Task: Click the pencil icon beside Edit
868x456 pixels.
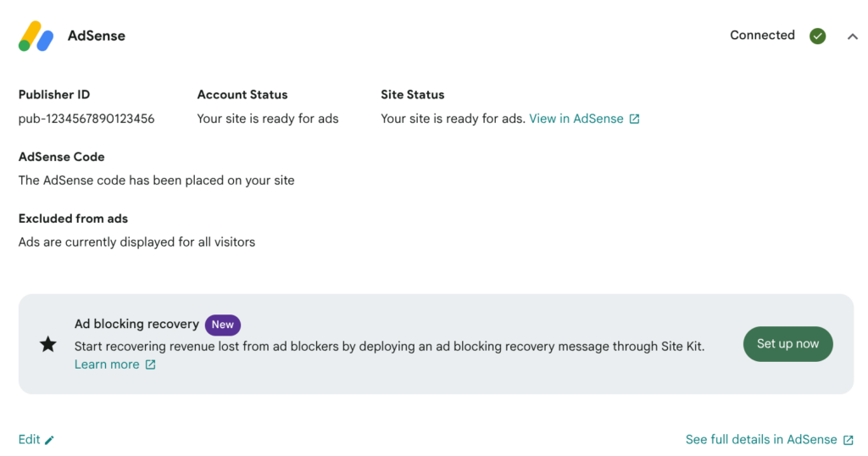Action: click(49, 441)
